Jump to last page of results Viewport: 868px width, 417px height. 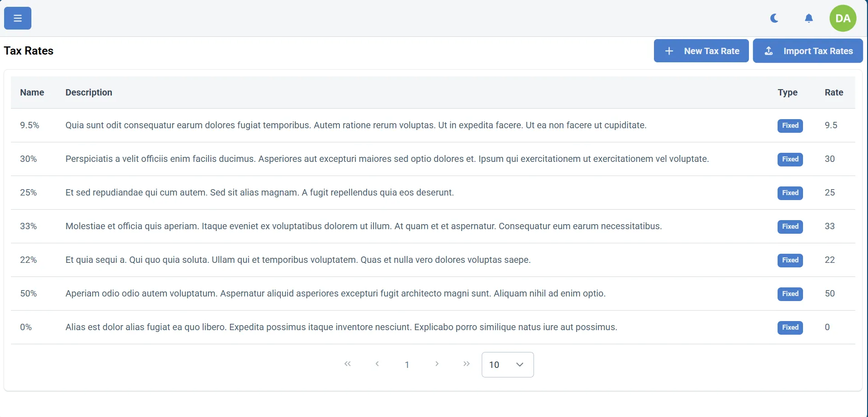[466, 364]
